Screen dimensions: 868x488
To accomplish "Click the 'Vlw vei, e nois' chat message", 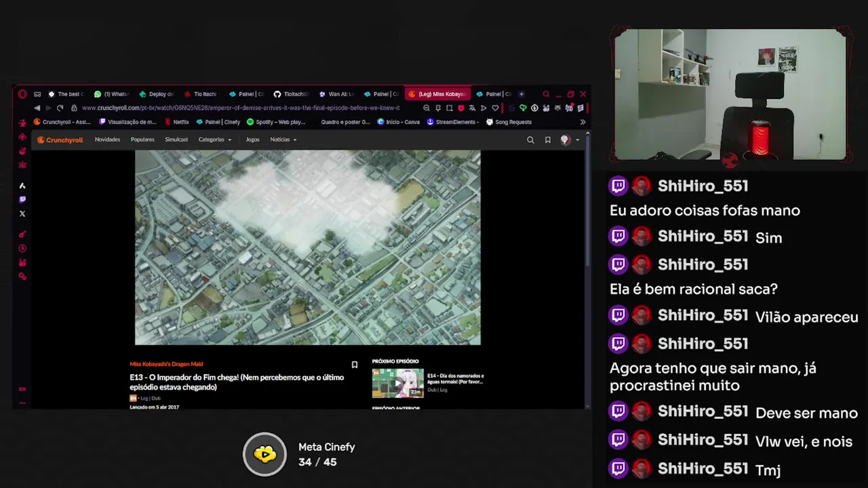I will [804, 441].
